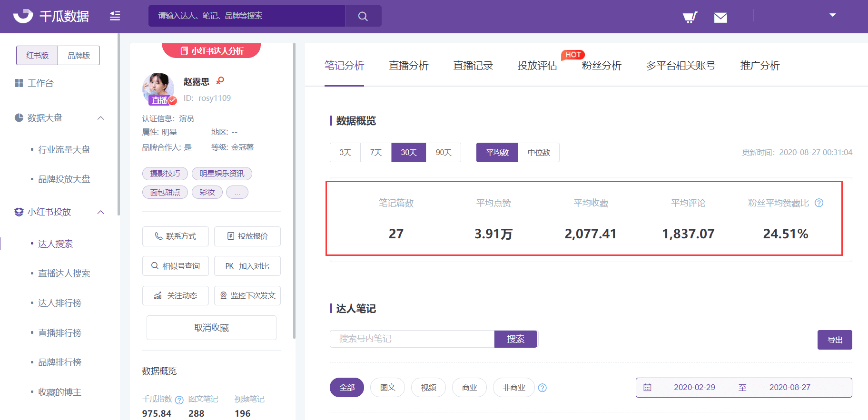The width and height of the screenshot is (868, 420).
Task: Select the 3天 time range
Action: tap(345, 153)
